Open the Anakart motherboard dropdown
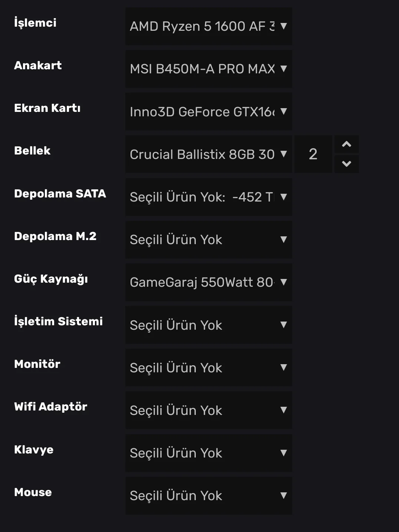 (208, 69)
